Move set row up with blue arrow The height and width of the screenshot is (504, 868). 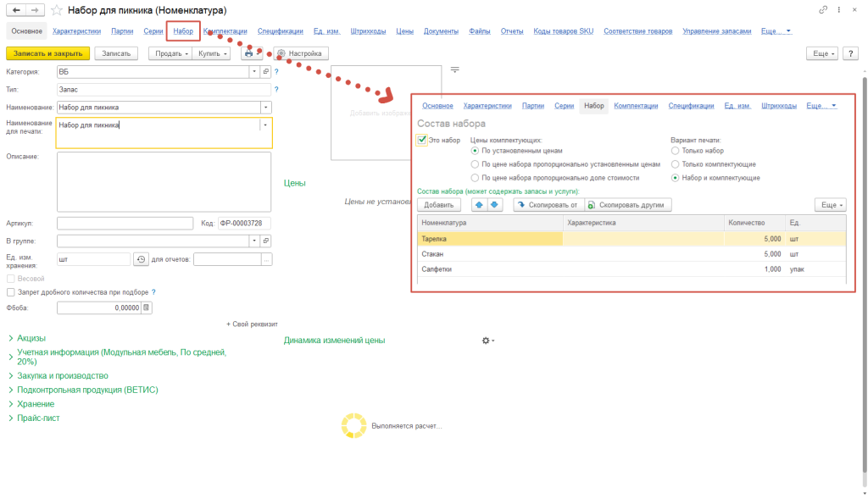[x=479, y=205]
